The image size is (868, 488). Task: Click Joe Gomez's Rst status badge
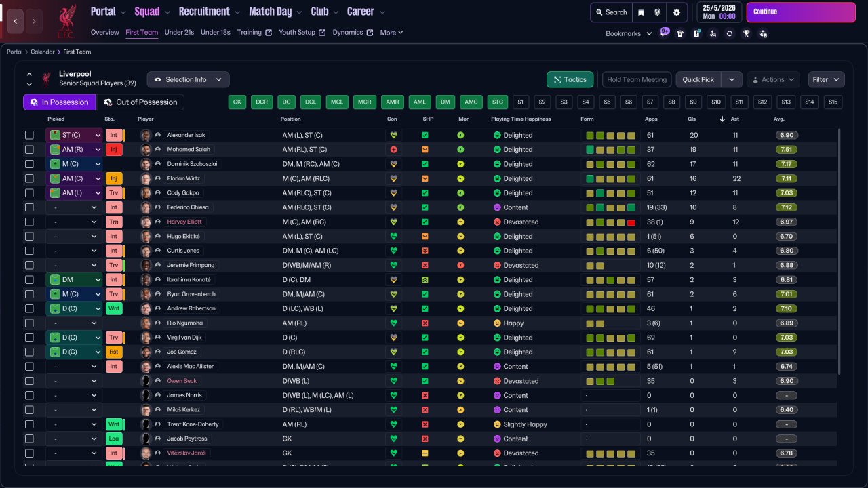tap(114, 352)
